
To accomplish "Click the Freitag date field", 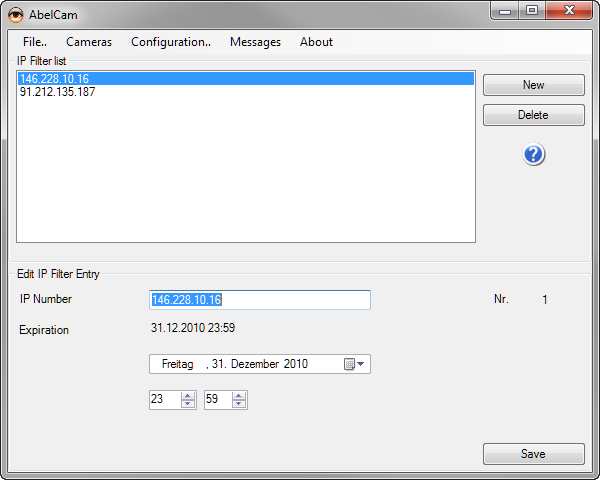I will (x=177, y=364).
